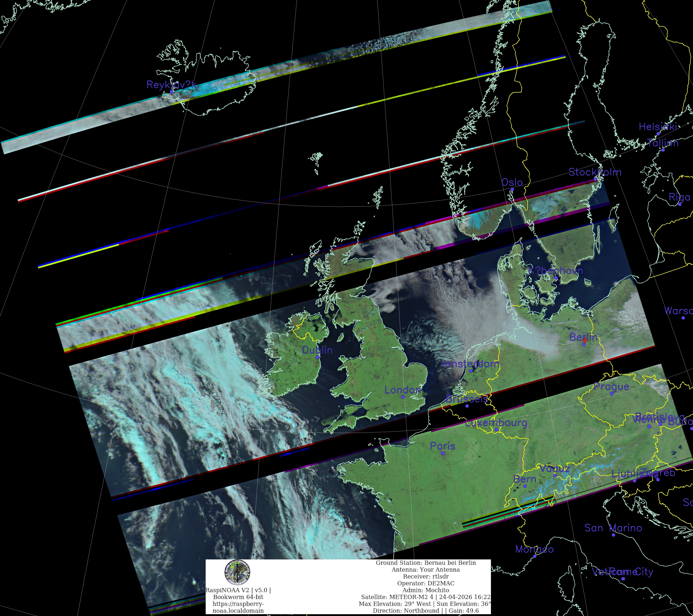
Task: Click the Amsterdam city label
Action: pyautogui.click(x=470, y=364)
